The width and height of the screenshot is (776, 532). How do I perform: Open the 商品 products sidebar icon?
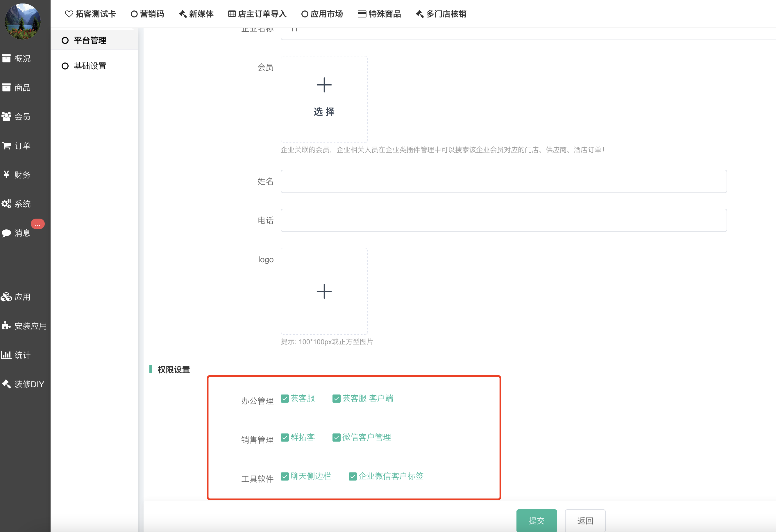(6, 88)
